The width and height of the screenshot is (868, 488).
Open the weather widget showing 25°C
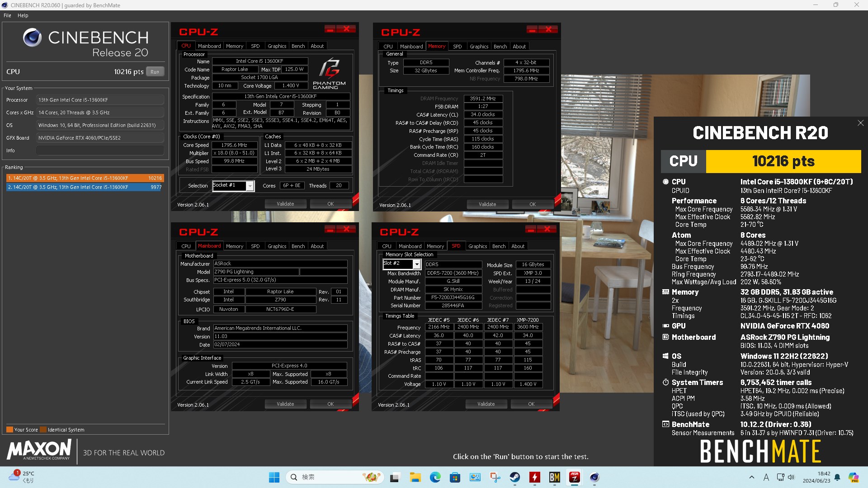coord(22,477)
